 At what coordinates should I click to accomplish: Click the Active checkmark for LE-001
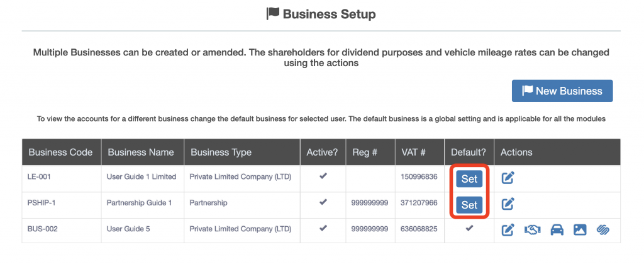323,176
